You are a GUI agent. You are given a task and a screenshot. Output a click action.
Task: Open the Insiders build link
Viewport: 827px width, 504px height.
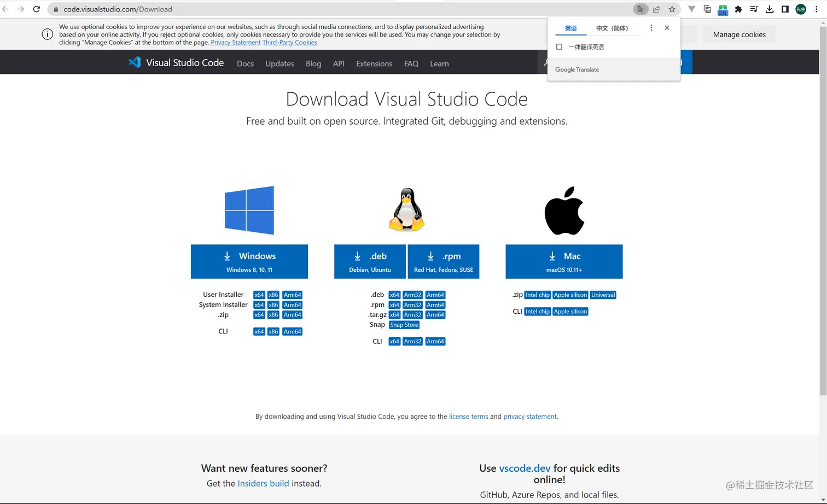pyautogui.click(x=263, y=483)
